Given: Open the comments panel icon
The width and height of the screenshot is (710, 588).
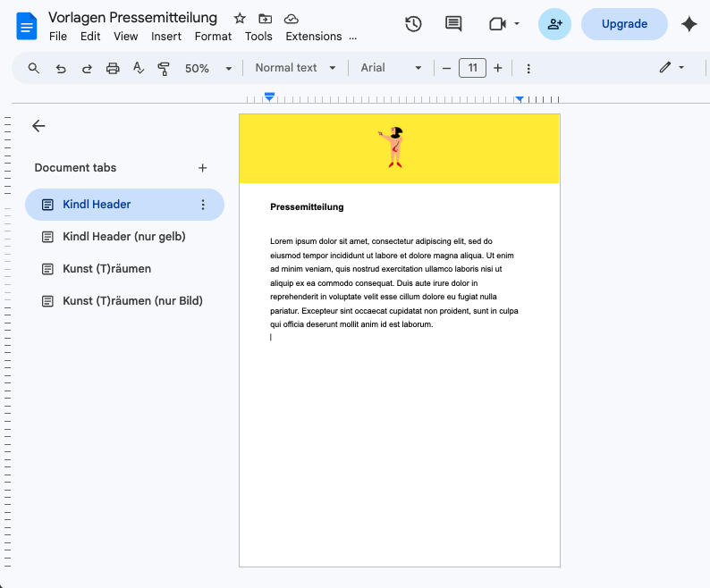Looking at the screenshot, I should pyautogui.click(x=454, y=24).
